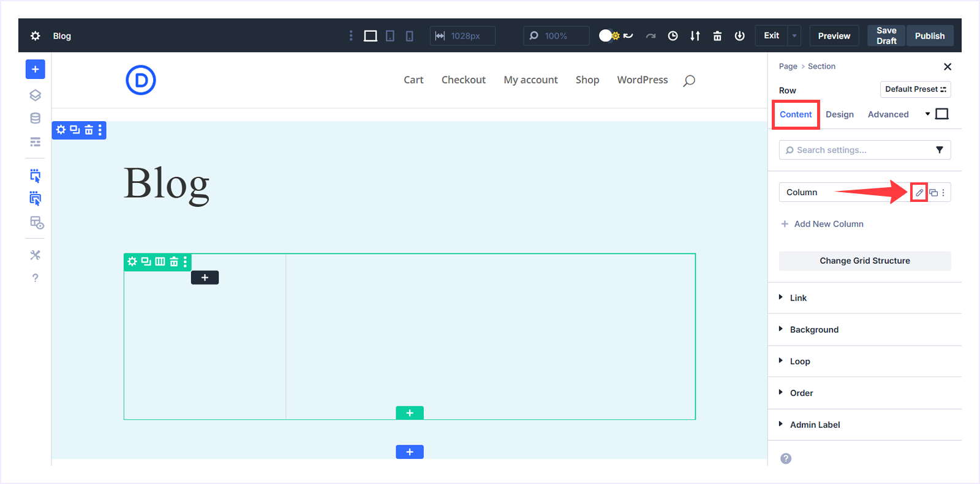Screen dimensions: 980x484
Task: Click the Divi logo in site header
Action: point(141,80)
